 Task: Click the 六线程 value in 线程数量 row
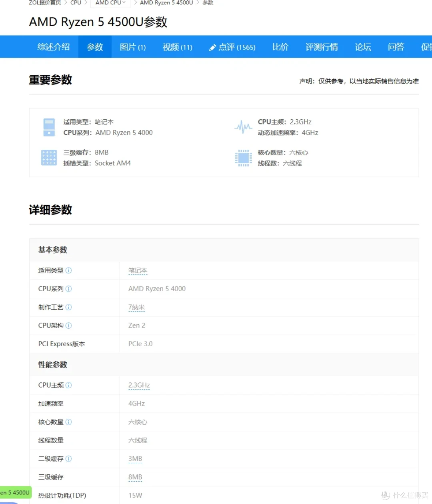click(x=138, y=440)
